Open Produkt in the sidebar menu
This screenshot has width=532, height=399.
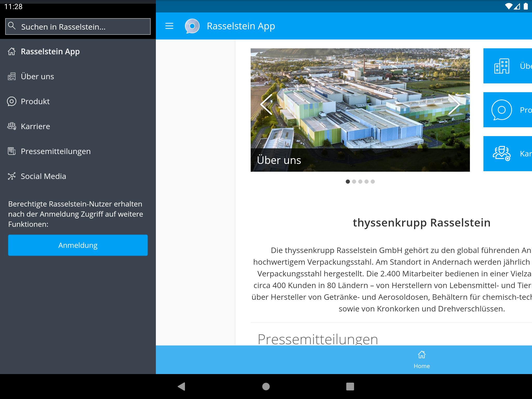click(78, 101)
